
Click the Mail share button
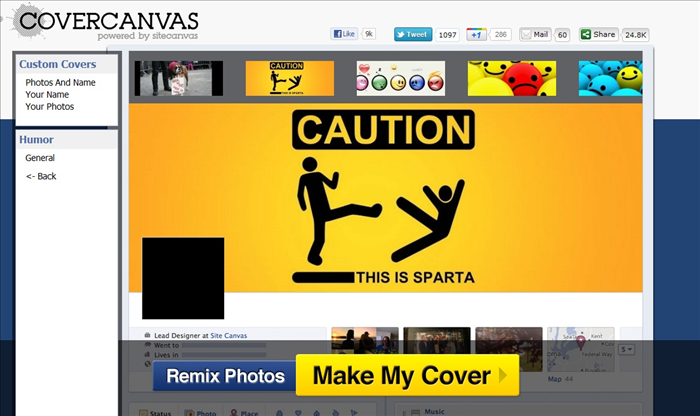click(535, 34)
